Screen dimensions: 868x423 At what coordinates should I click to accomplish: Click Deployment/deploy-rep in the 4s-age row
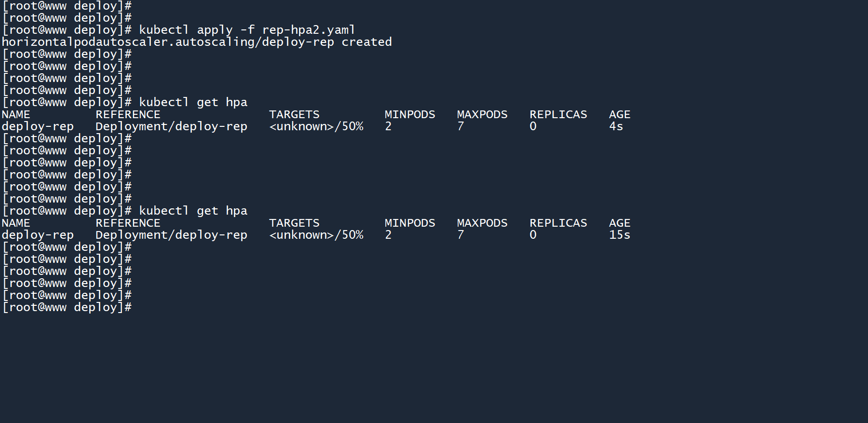(x=171, y=126)
